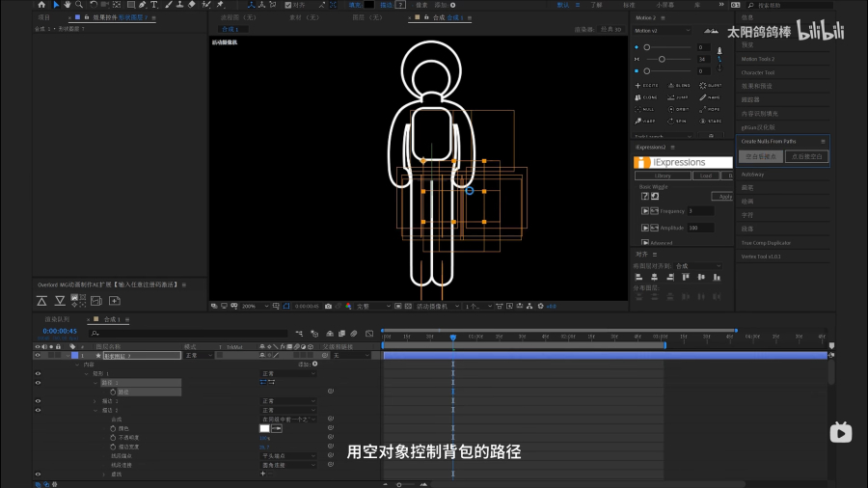Open the Character Tool panel tab
The image size is (868, 488).
758,72
